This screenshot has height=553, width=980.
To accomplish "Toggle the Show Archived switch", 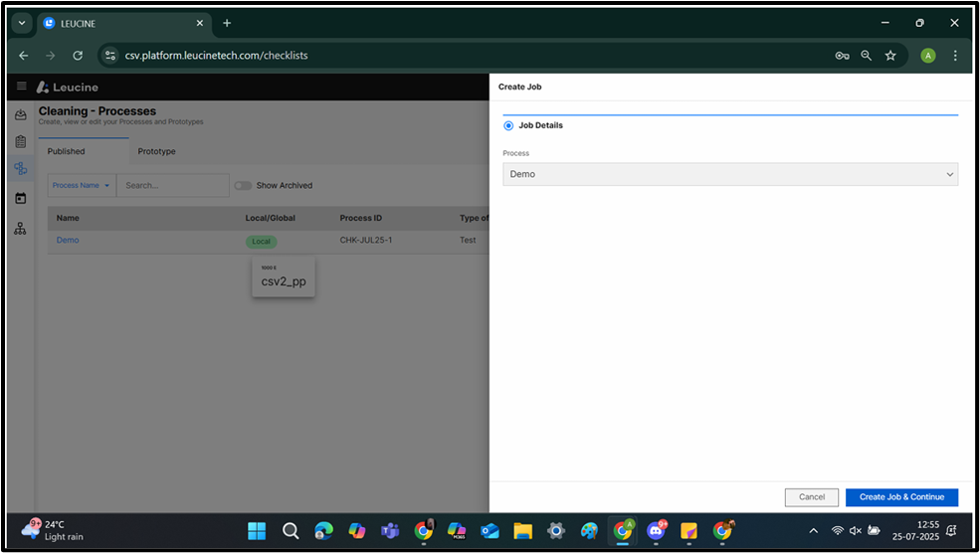I will [x=243, y=185].
